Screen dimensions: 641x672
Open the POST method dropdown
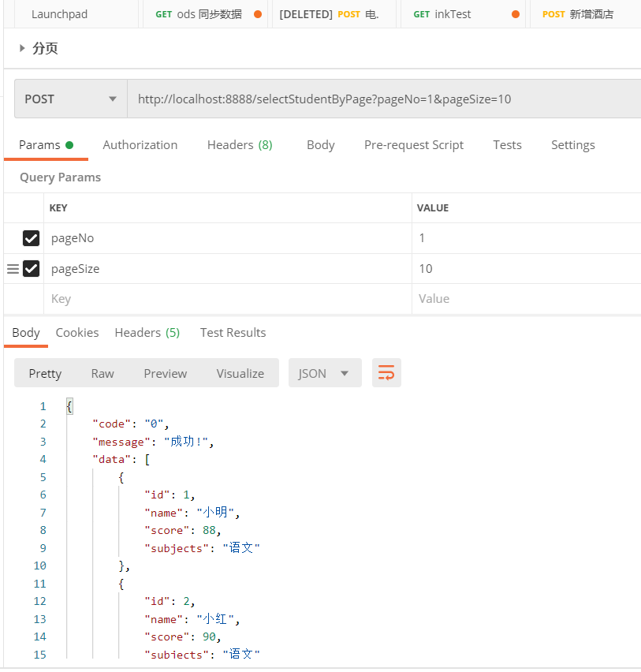pyautogui.click(x=71, y=99)
